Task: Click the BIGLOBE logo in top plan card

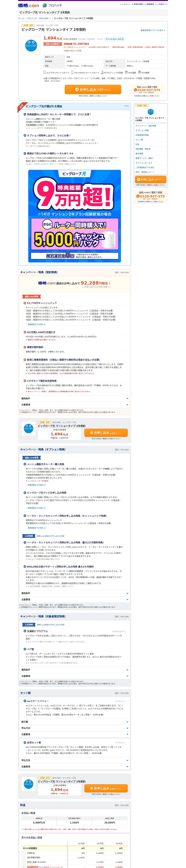Action: [31, 45]
